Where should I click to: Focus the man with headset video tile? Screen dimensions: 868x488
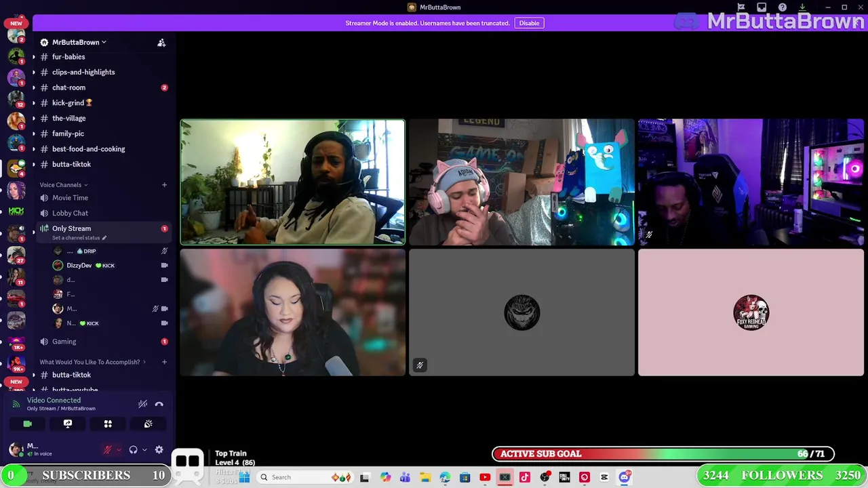(x=292, y=182)
